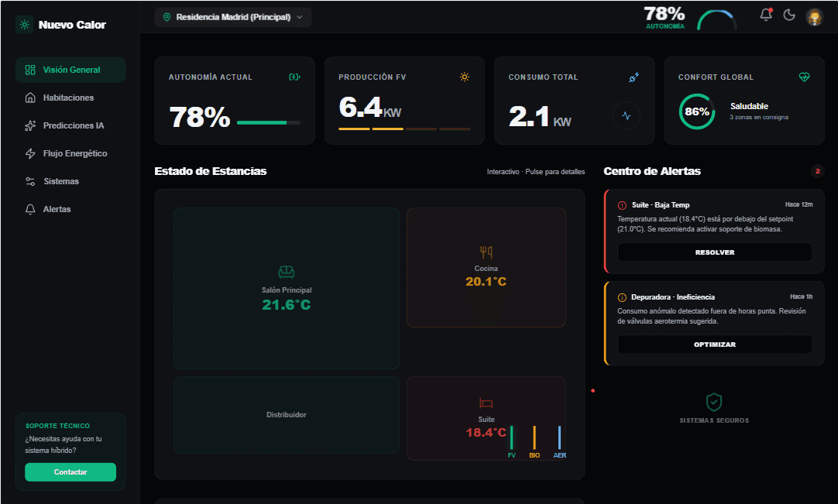Click the 86% comfort ring gauge
This screenshot has width=838, height=504.
(697, 111)
